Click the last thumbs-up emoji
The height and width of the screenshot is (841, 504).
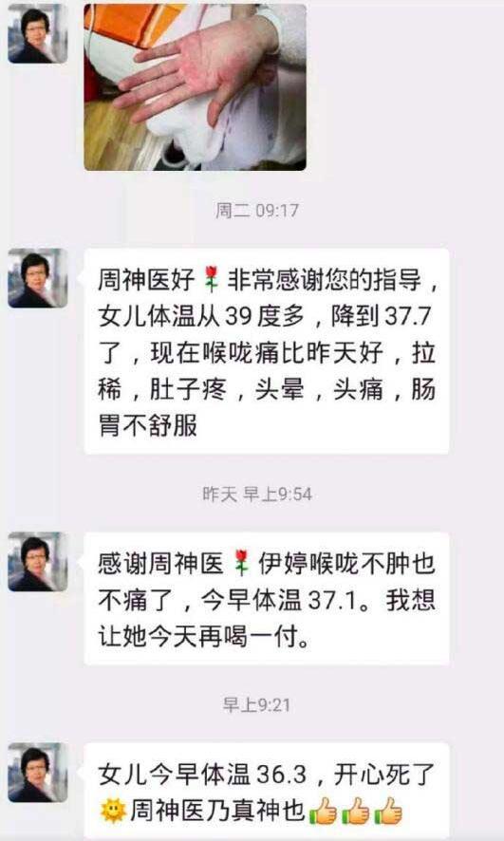pos(388,811)
